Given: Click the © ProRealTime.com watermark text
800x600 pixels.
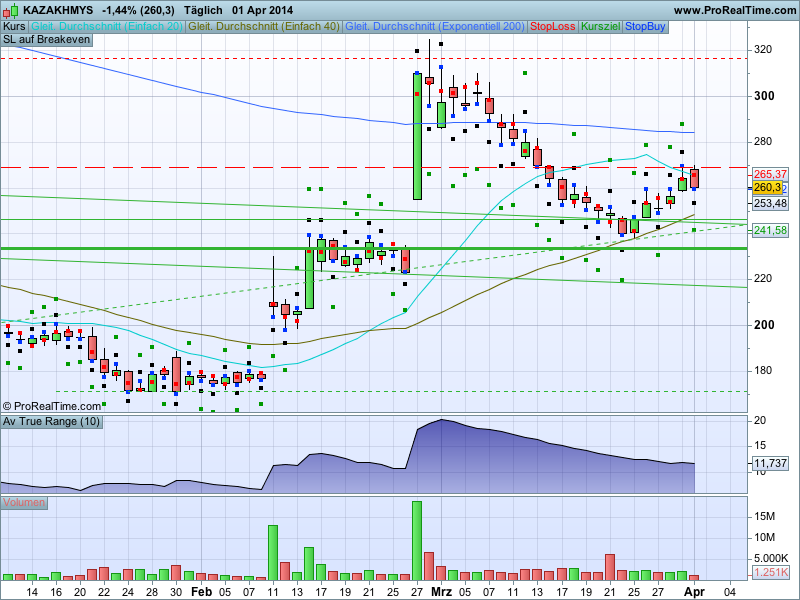Looking at the screenshot, I should point(52,406).
